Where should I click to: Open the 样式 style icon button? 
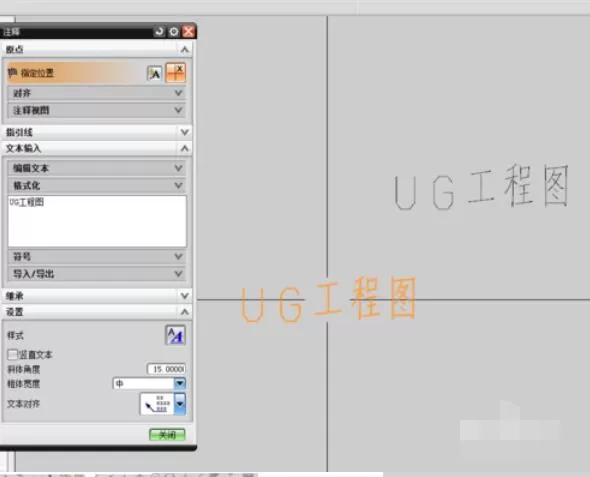pyautogui.click(x=175, y=335)
